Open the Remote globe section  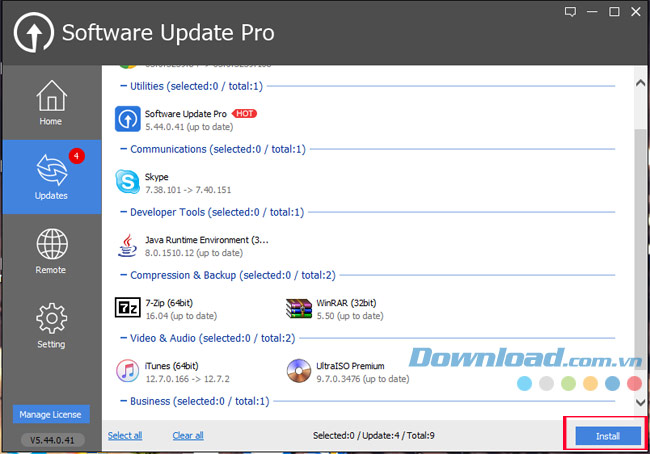(51, 251)
